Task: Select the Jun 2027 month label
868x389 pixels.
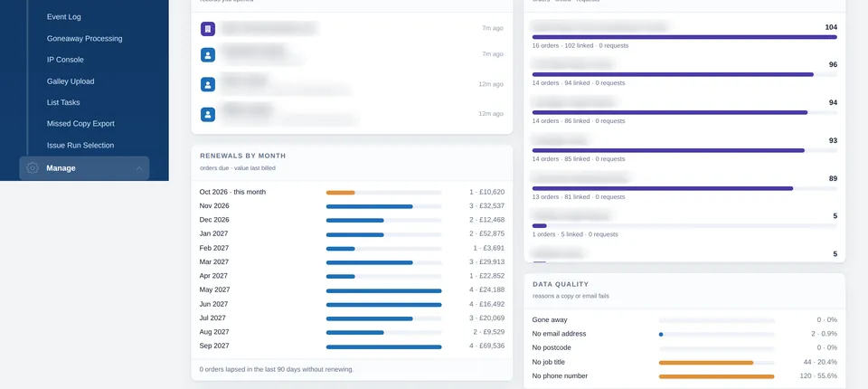Action: click(x=213, y=304)
